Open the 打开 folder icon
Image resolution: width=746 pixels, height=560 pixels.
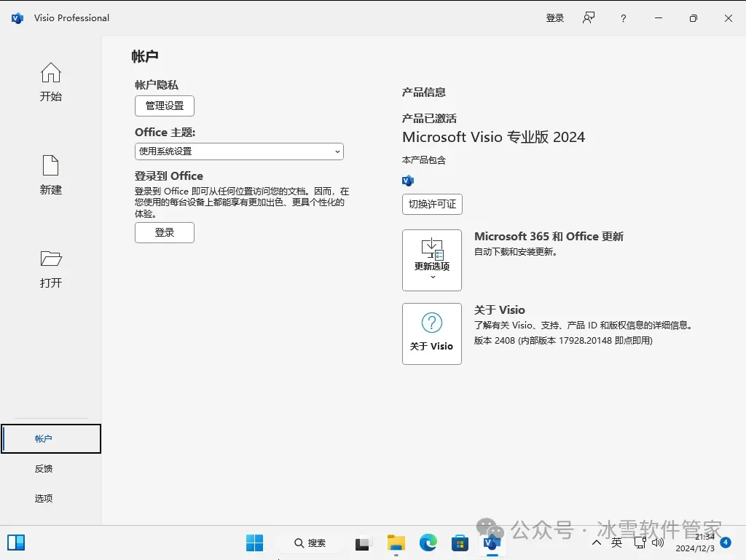pos(50,269)
